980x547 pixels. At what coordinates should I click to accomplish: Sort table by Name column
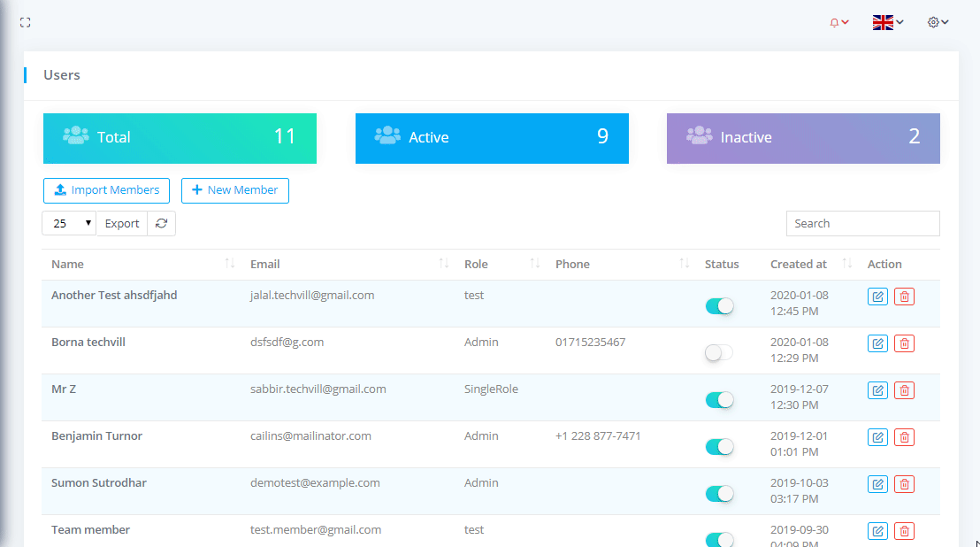(133, 264)
